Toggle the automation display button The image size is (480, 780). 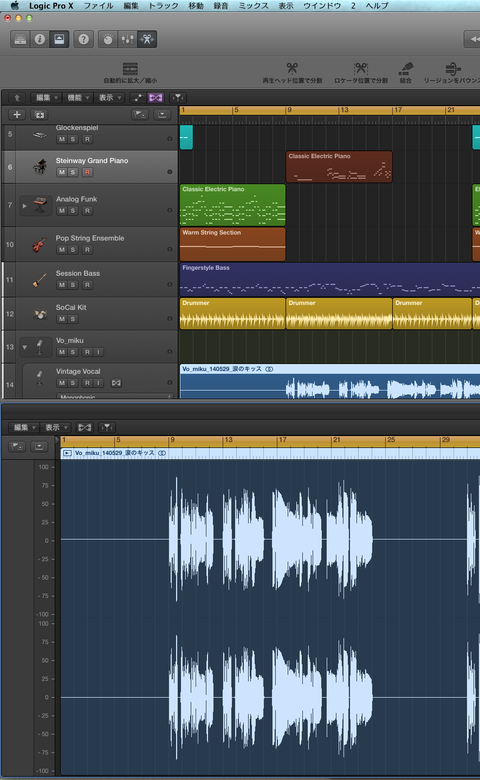pyautogui.click(x=138, y=98)
